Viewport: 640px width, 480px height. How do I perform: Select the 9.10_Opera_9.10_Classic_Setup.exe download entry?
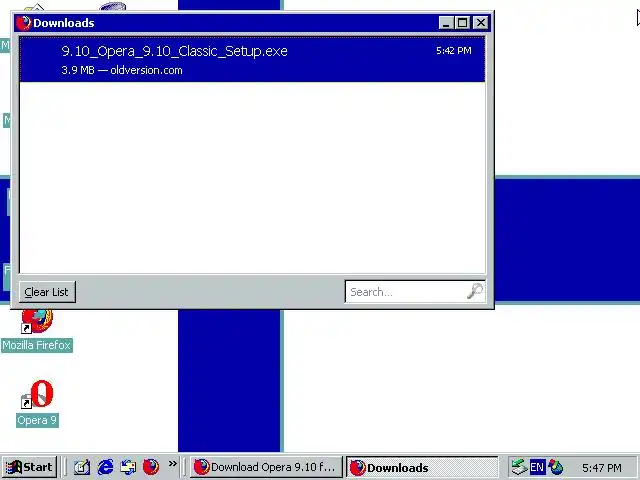pyautogui.click(x=252, y=59)
